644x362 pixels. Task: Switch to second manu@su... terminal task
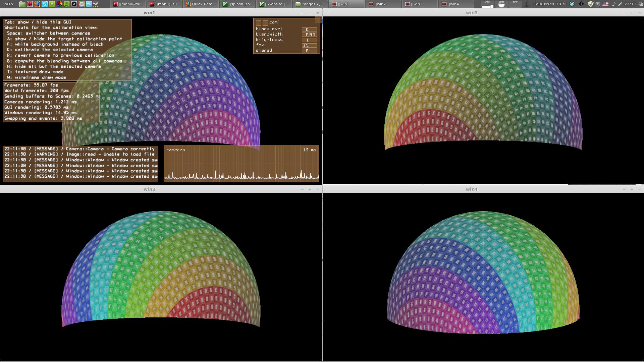click(x=165, y=4)
